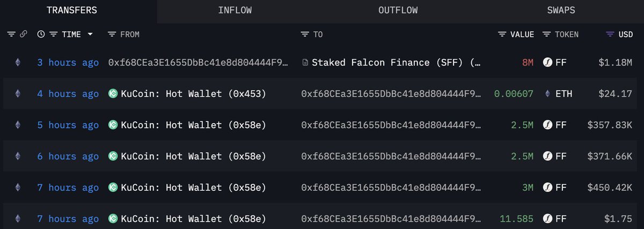Screen dimensions: 644x229
Task: Click the TIME column filter icon
Action: point(53,34)
